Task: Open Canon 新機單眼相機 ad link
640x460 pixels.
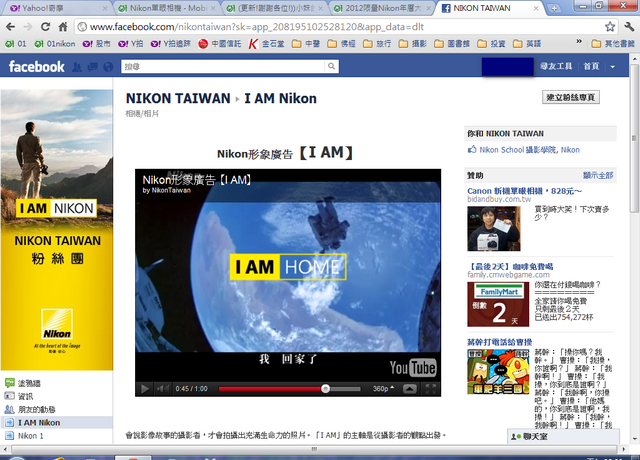Action: 524,191
